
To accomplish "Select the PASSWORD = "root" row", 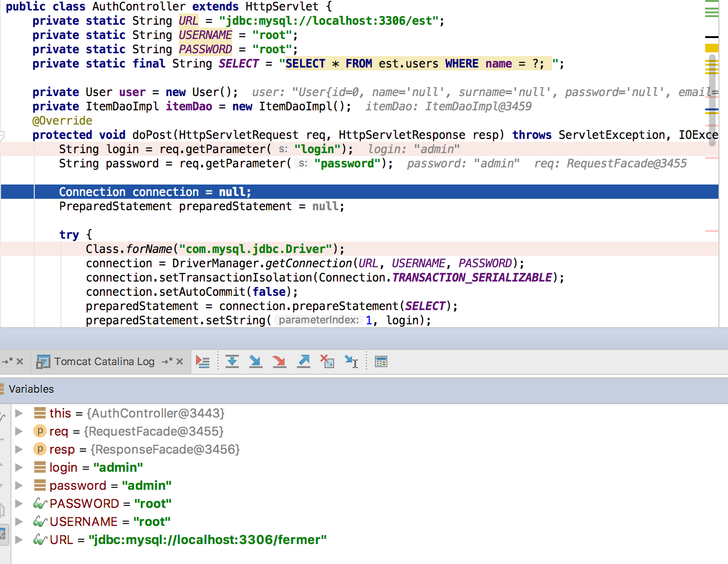I will [369, 504].
